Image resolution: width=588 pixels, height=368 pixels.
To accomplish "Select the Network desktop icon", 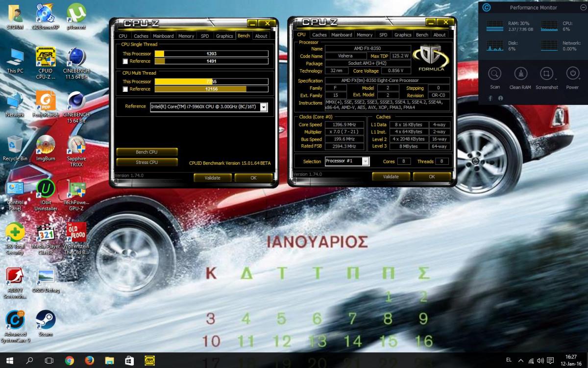I will coord(15,105).
